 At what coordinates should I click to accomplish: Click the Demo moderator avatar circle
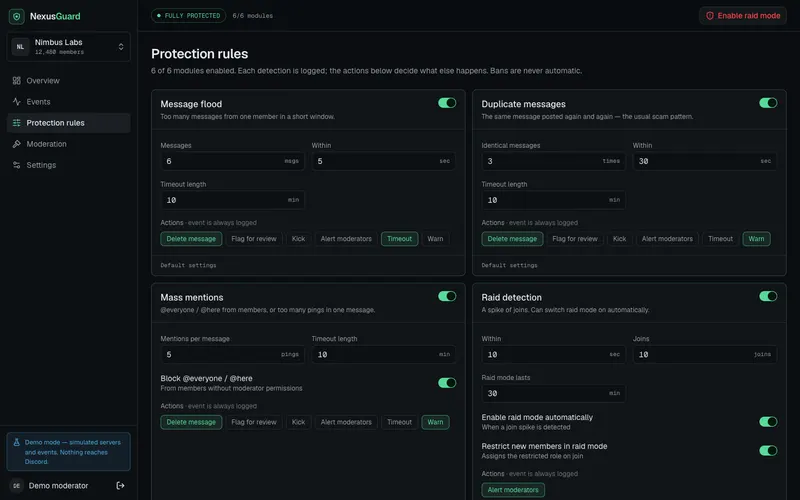(16, 485)
